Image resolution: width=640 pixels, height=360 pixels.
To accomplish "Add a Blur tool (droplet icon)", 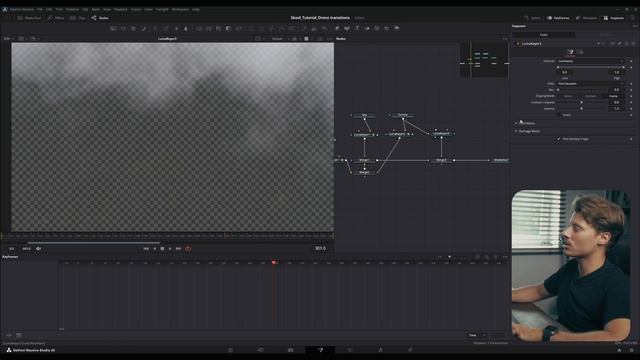I will pyautogui.click(x=186, y=29).
